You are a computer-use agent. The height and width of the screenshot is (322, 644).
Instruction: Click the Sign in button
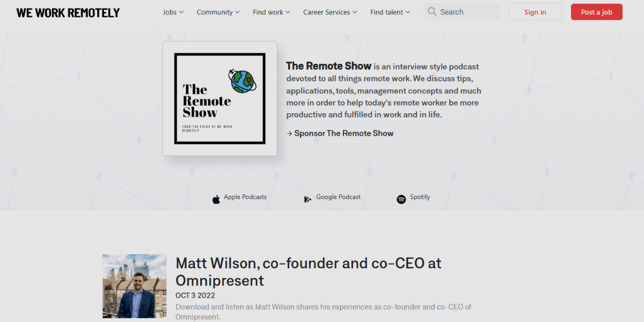pyautogui.click(x=535, y=12)
